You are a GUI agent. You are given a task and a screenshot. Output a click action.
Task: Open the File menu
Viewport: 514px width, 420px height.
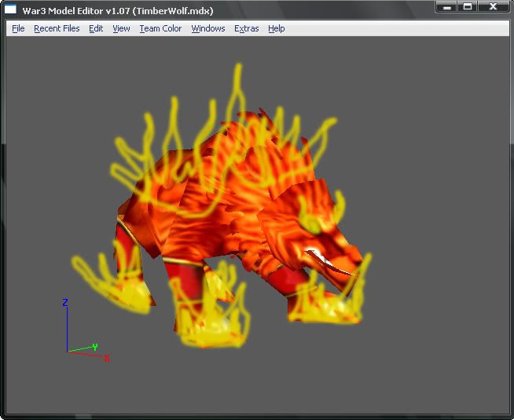(18, 28)
